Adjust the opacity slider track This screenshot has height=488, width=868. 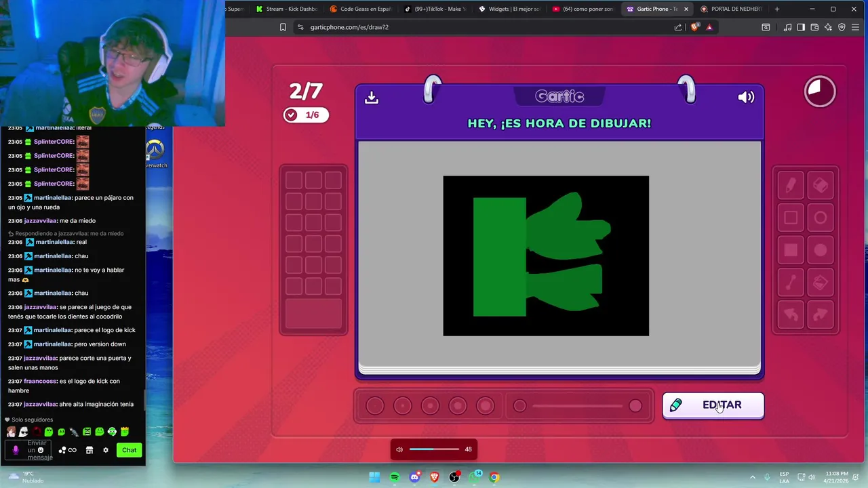coord(577,405)
